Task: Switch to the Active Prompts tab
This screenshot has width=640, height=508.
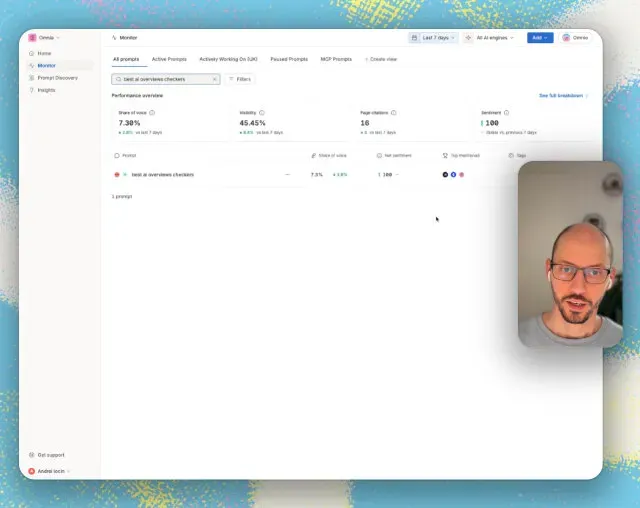Action: tap(169, 59)
